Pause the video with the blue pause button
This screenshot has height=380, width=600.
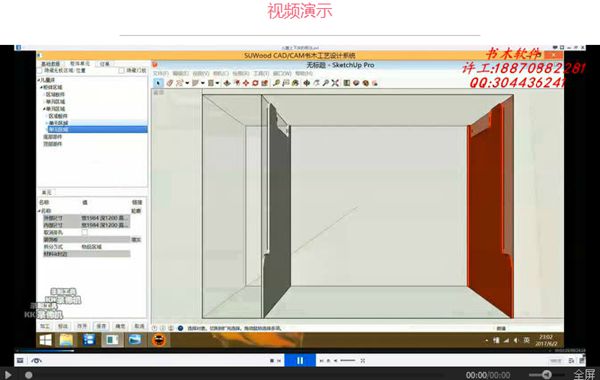pyautogui.click(x=300, y=360)
